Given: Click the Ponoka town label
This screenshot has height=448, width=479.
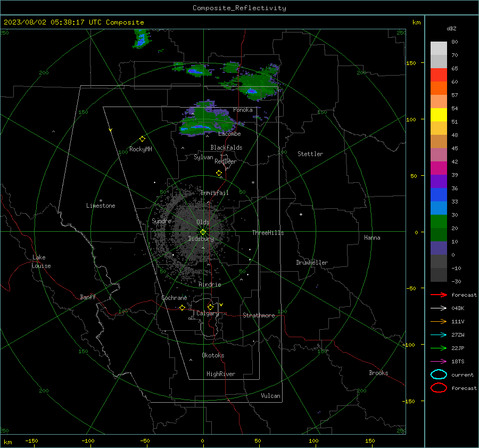Looking at the screenshot, I should [x=243, y=110].
